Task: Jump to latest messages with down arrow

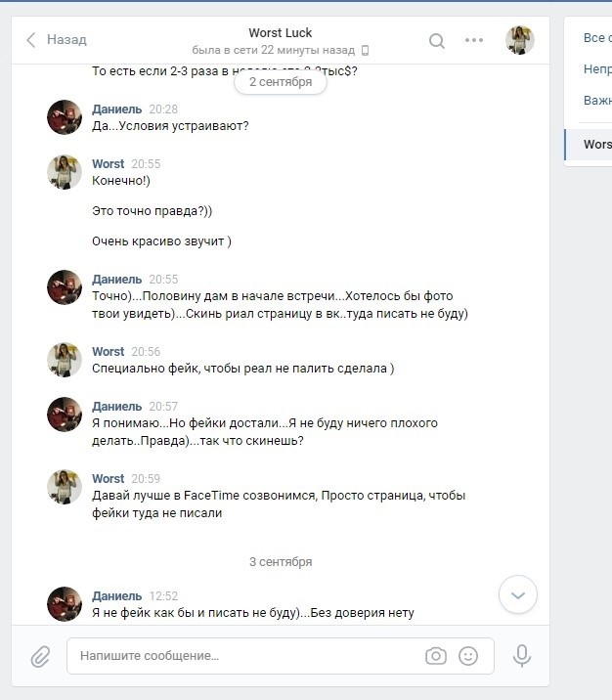Action: pos(518,594)
